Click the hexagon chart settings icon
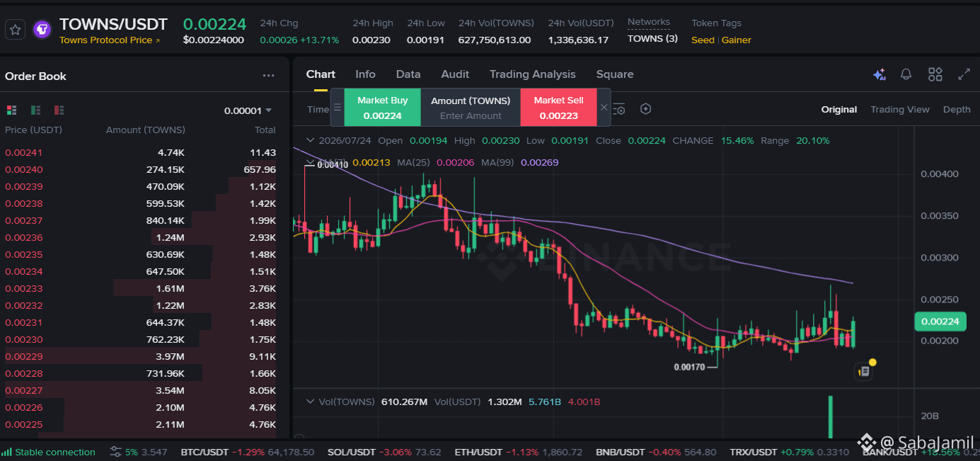Image resolution: width=980 pixels, height=461 pixels. 645,109
